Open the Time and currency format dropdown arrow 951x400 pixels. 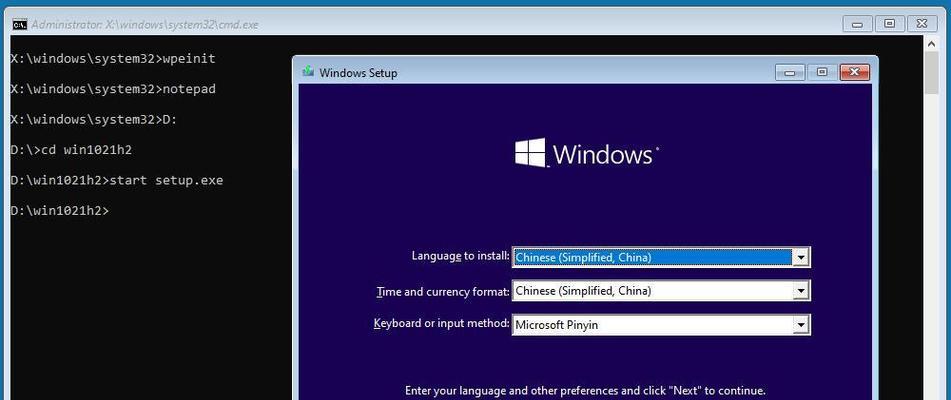[801, 291]
